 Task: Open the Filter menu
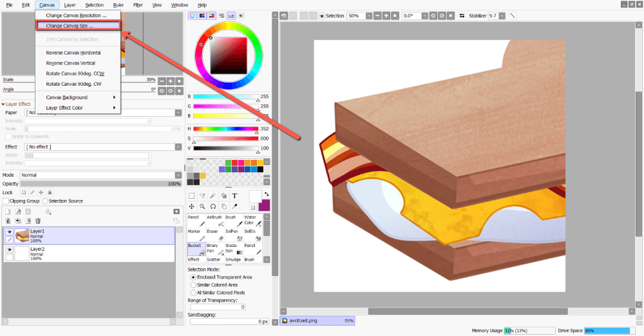tap(138, 5)
